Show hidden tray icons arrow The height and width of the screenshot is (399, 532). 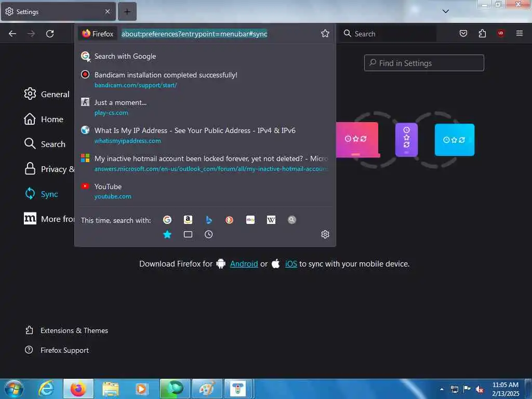point(442,389)
